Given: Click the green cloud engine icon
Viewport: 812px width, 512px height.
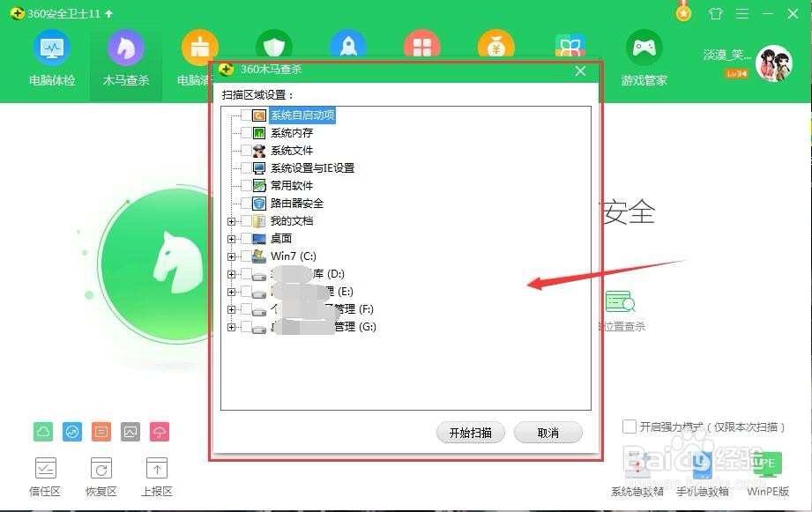Looking at the screenshot, I should tap(43, 432).
